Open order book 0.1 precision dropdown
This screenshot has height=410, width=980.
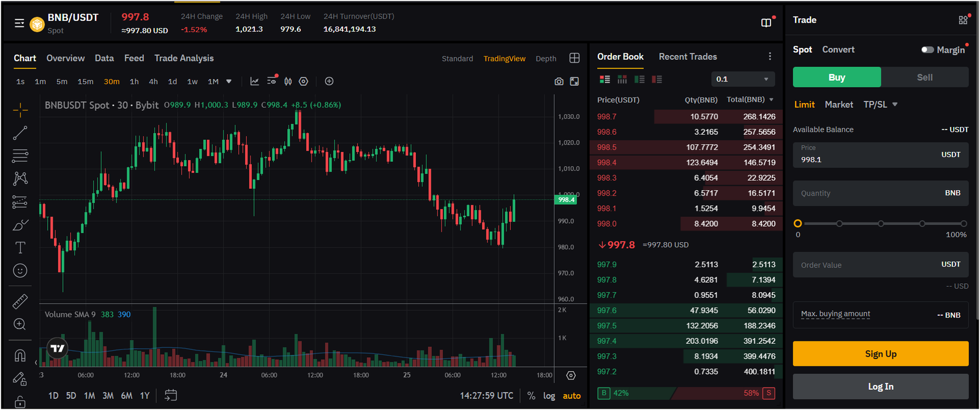coord(742,79)
